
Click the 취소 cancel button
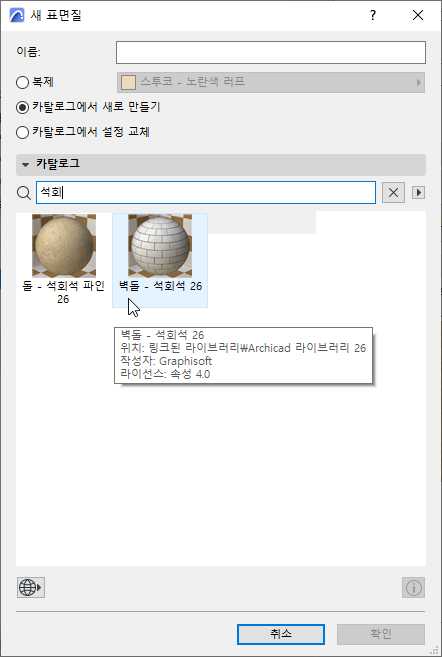click(x=281, y=634)
